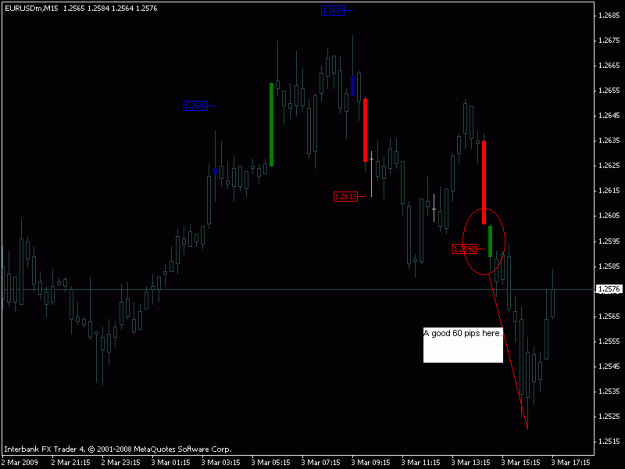Click the 3 Mar 11:15 time label
This screenshot has height=469, width=625.
tap(421, 463)
